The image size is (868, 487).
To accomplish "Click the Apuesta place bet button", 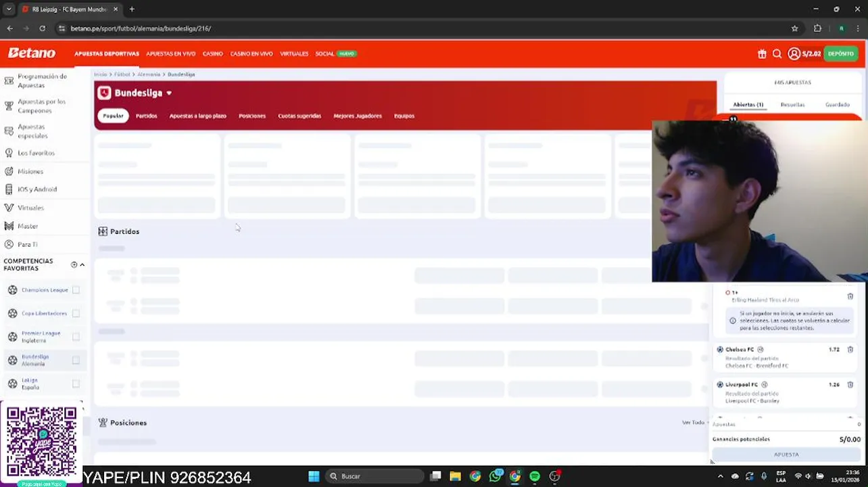I will [786, 455].
